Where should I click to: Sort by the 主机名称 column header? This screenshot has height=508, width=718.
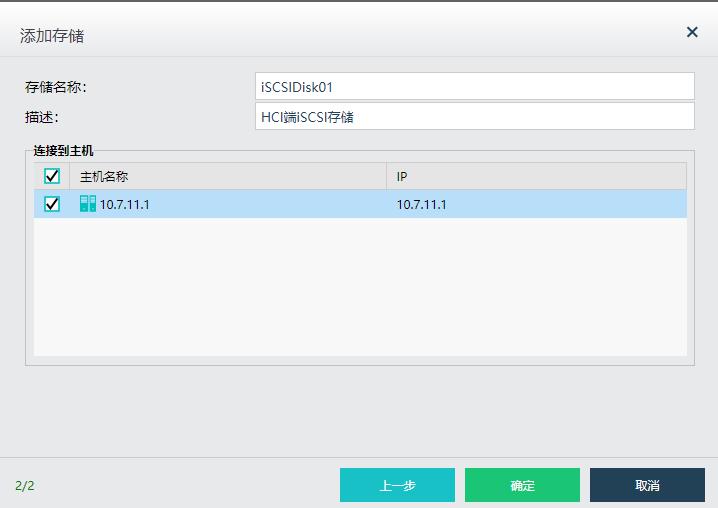(230, 176)
